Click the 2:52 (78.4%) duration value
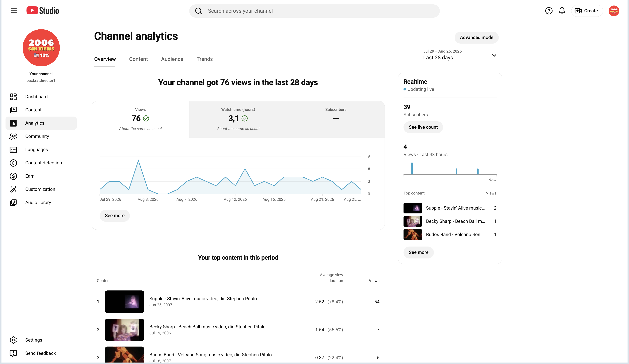The height and width of the screenshot is (364, 629). pos(329,302)
